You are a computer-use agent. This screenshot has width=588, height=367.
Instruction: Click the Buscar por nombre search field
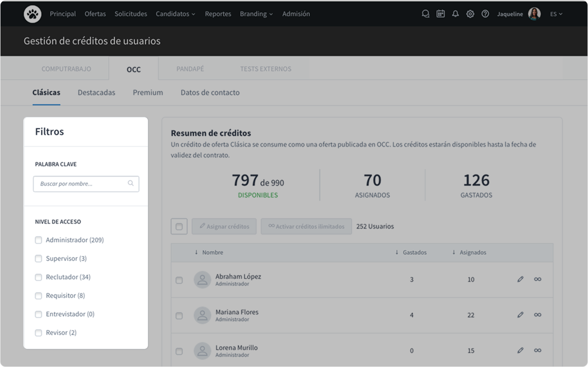pos(82,184)
